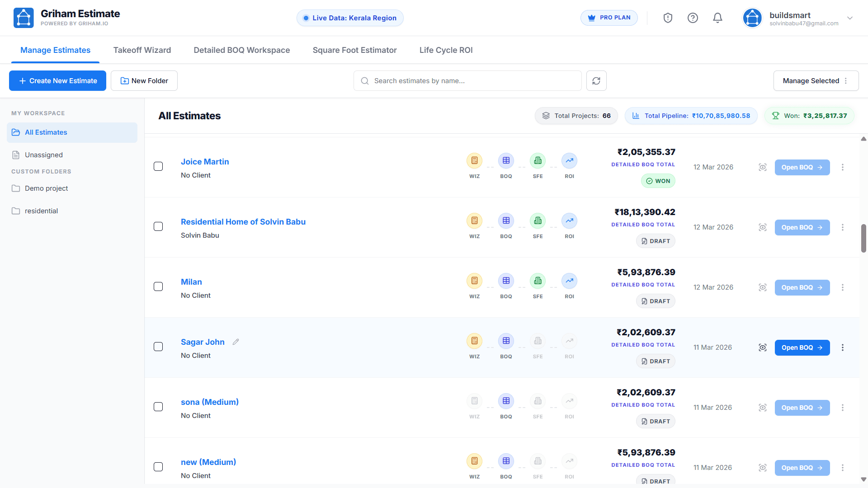Open the notifications bell

tap(717, 18)
